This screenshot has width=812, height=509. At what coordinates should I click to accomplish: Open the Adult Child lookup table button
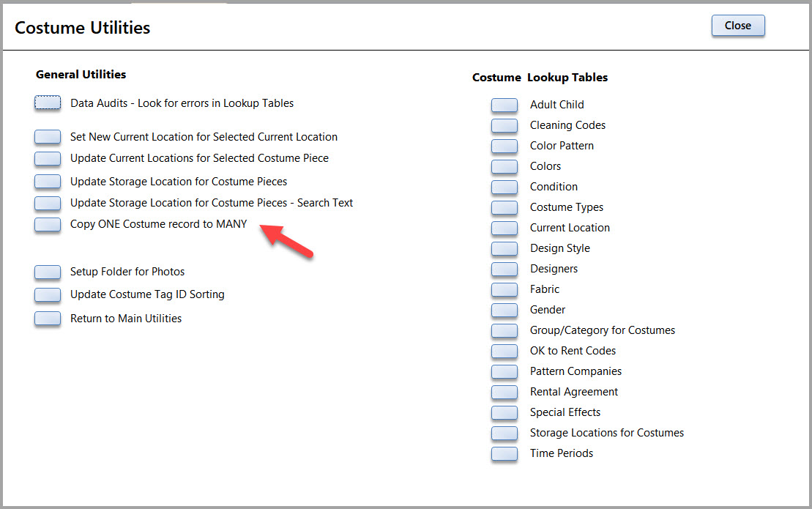pos(504,105)
